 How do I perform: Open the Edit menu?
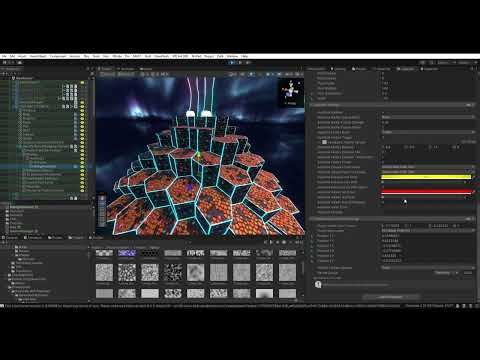12,56
